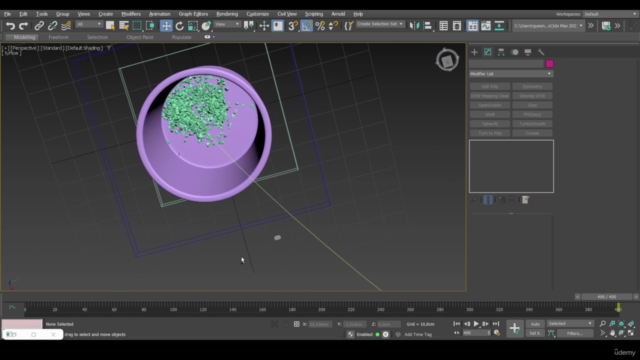Image resolution: width=640 pixels, height=360 pixels.
Task: Toggle Angle Snap
Action: point(307,26)
